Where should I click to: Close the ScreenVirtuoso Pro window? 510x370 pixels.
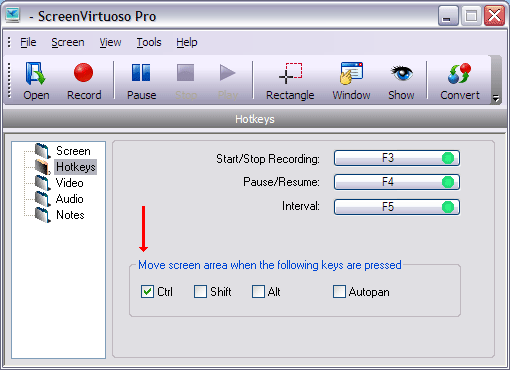494,16
